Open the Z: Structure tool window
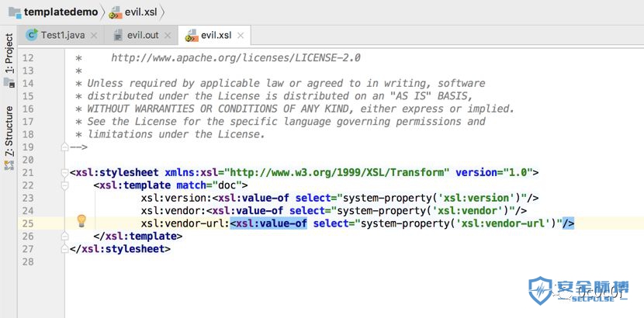The width and height of the screenshot is (644, 318). coord(9,131)
